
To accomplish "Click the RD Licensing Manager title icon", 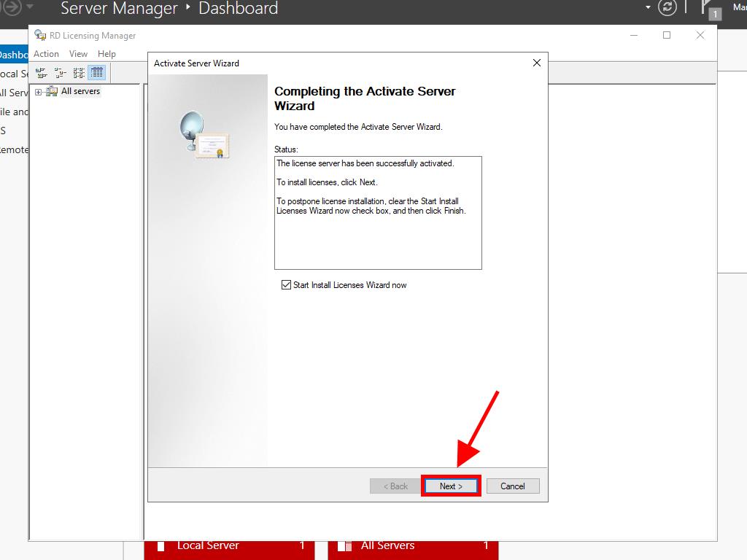I will 40,35.
